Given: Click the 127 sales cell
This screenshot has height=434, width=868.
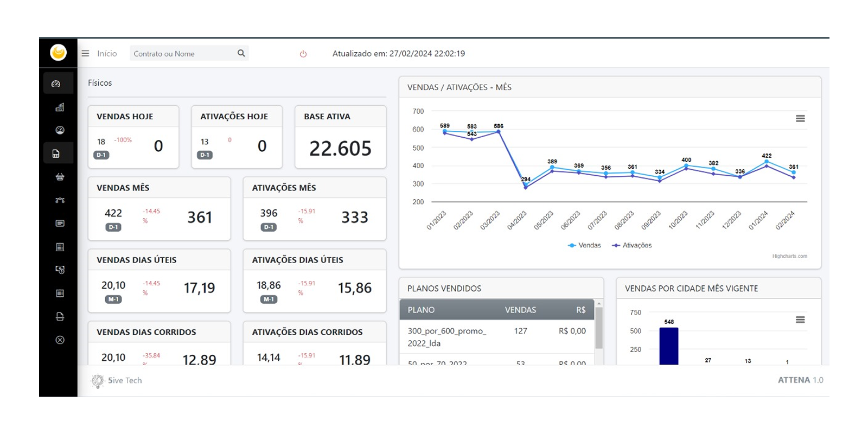Looking at the screenshot, I should coord(520,331).
